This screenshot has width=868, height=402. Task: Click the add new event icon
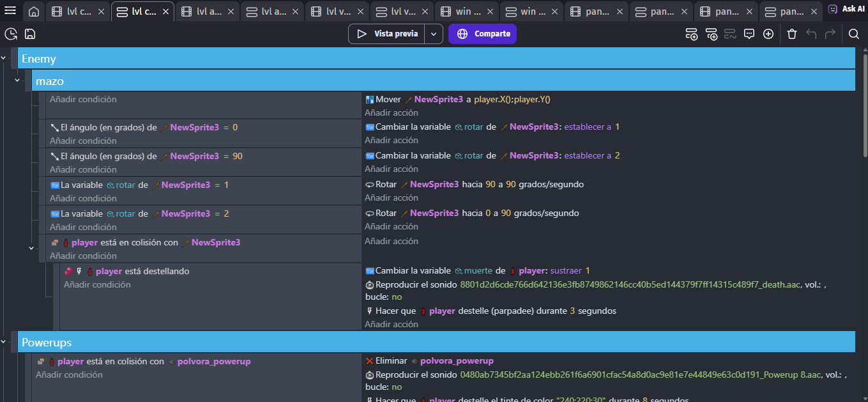691,34
